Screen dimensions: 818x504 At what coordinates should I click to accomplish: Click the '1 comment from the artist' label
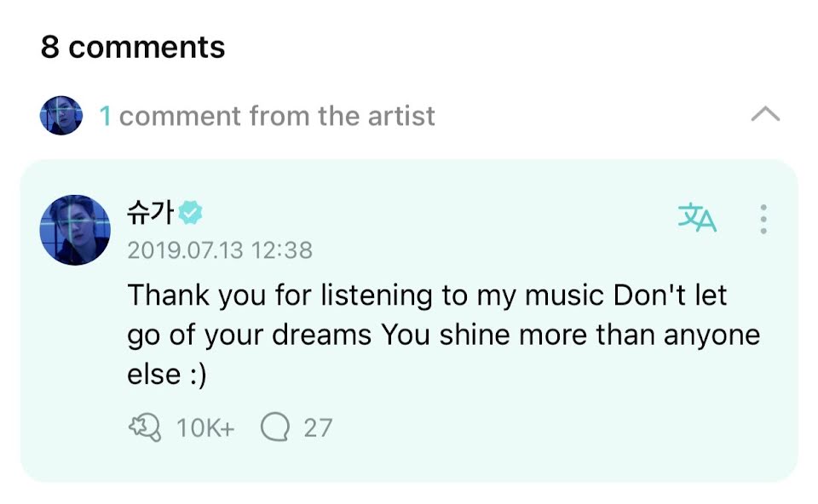pos(268,116)
